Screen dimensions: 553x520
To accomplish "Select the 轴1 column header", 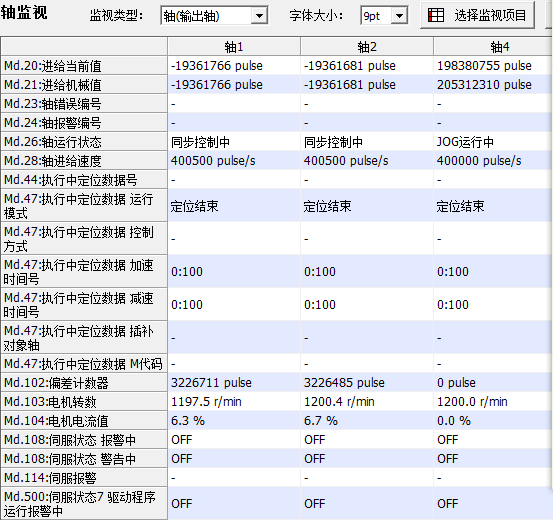I will coord(234,47).
